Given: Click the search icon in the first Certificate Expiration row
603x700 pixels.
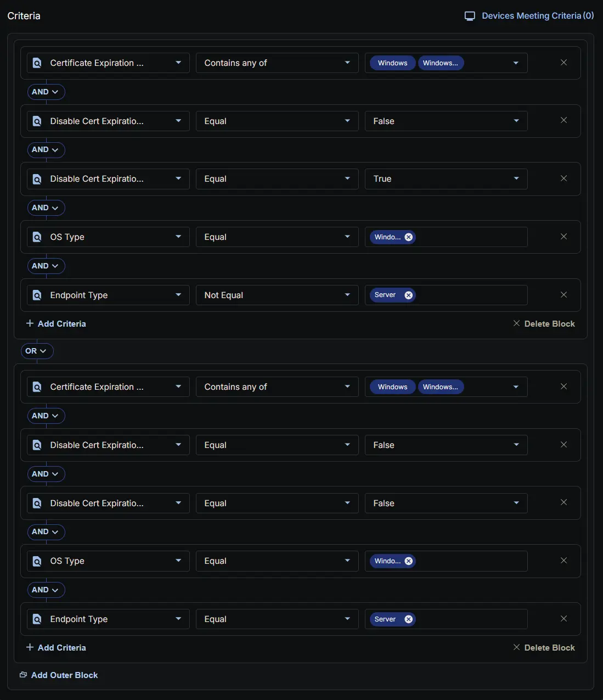Looking at the screenshot, I should pos(37,63).
